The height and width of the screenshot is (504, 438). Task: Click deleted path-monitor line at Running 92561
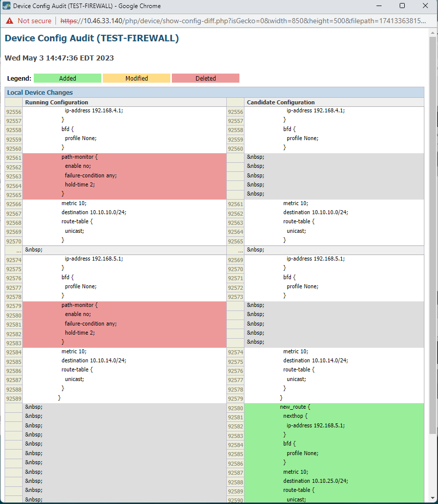tap(79, 157)
